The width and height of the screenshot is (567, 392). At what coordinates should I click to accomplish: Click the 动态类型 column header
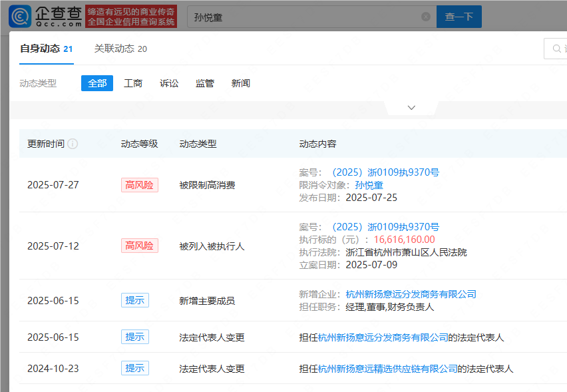[198, 144]
